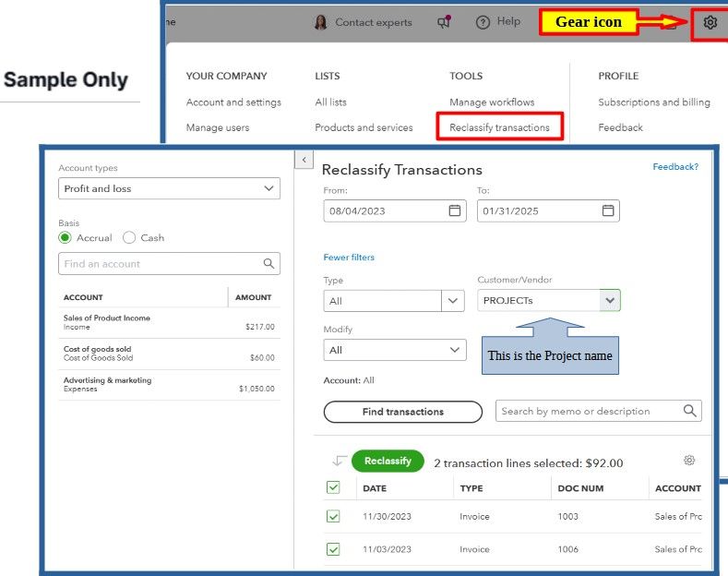Click Contact experts text link

point(374,22)
